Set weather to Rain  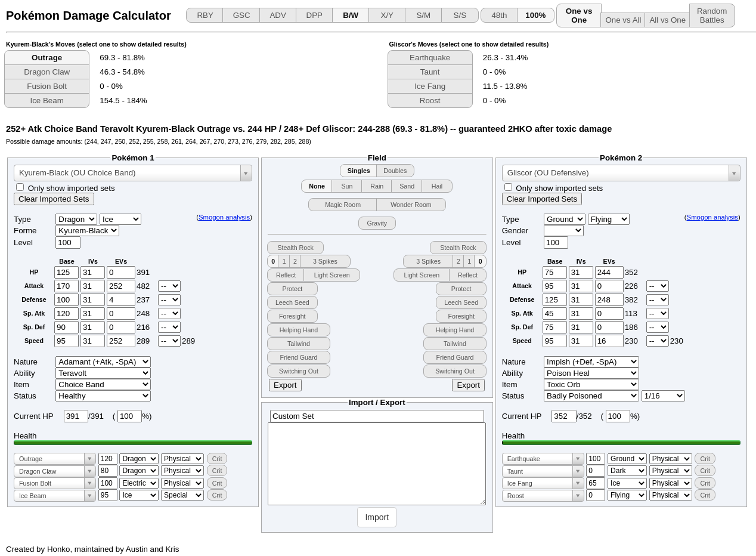[377, 186]
